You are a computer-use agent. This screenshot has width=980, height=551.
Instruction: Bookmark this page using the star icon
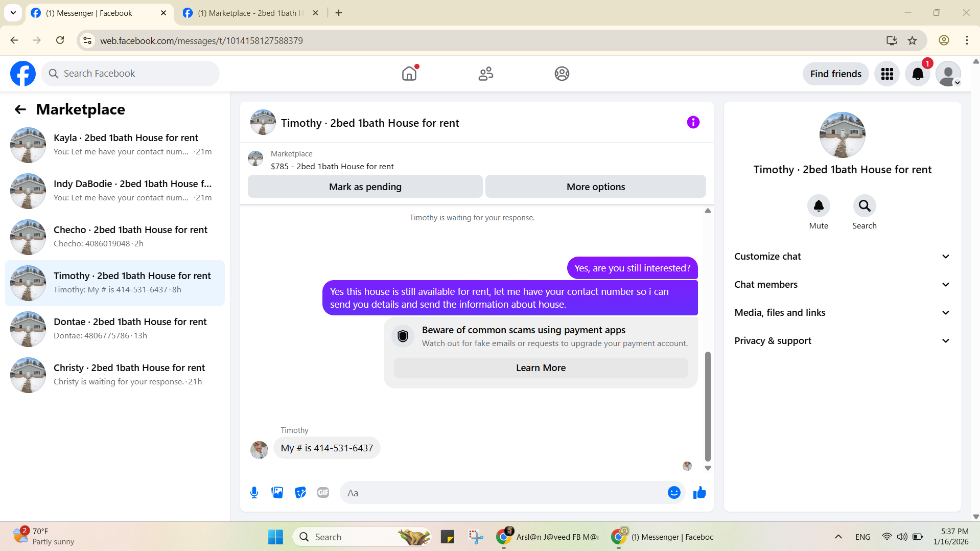coord(912,40)
